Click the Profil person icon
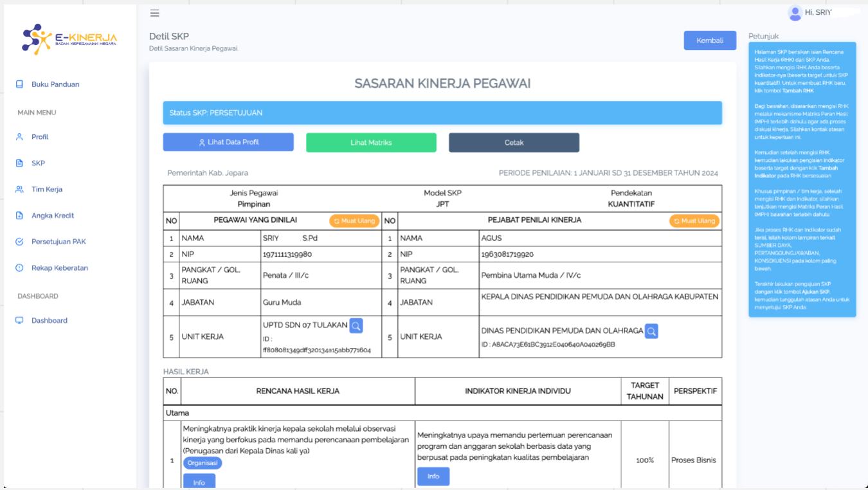This screenshot has height=490, width=868. tap(19, 137)
